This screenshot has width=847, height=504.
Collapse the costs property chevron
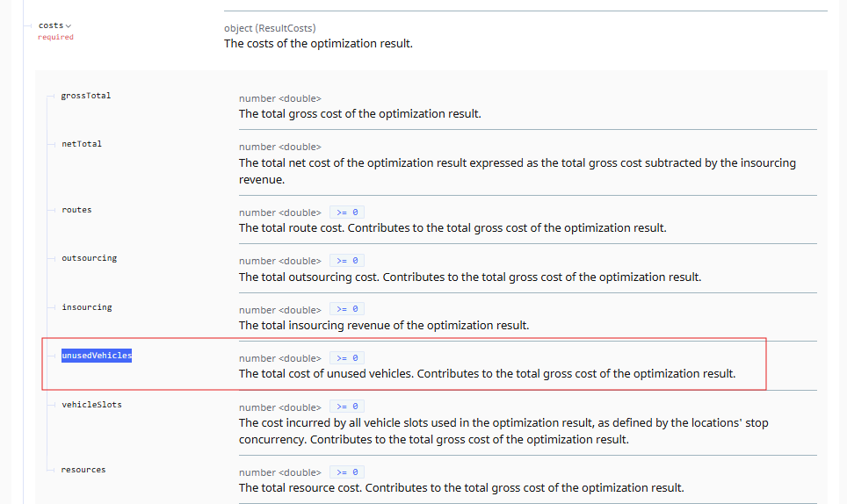coord(69,26)
